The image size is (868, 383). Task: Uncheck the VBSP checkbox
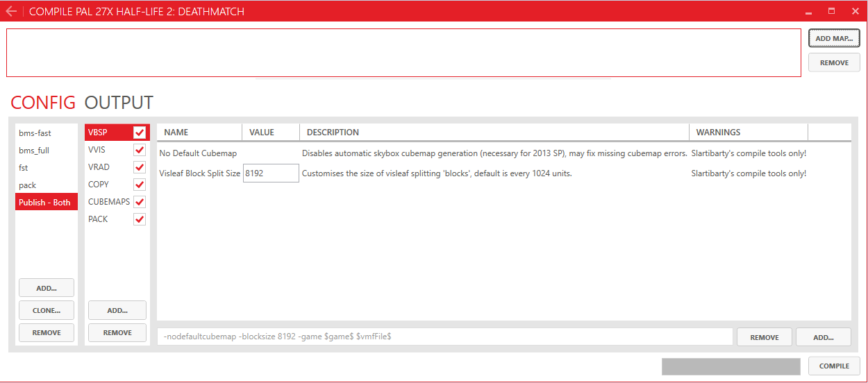(x=140, y=133)
